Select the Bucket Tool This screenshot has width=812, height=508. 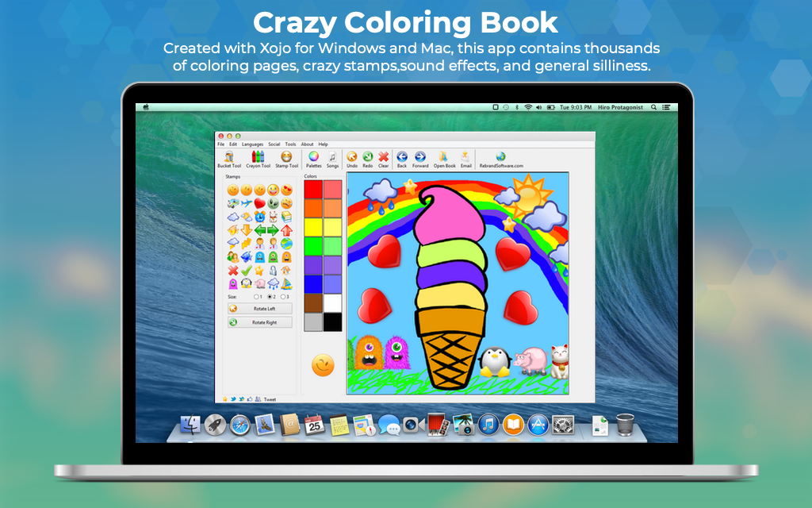tap(229, 158)
